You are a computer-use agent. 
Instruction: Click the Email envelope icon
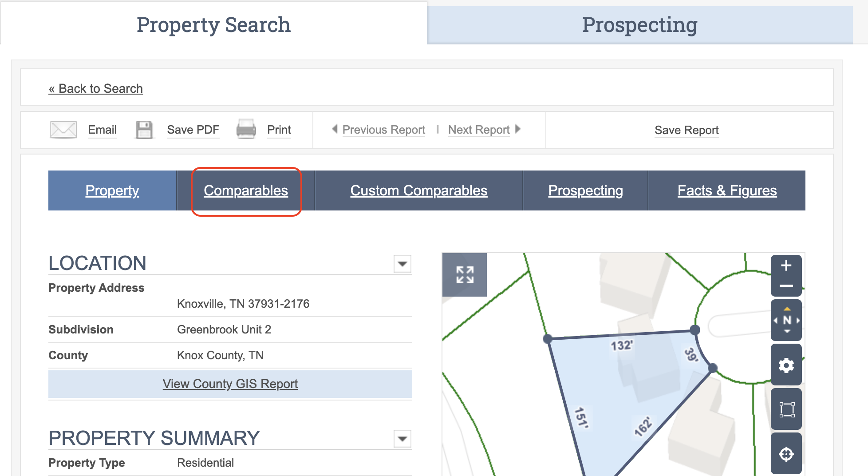(x=63, y=130)
